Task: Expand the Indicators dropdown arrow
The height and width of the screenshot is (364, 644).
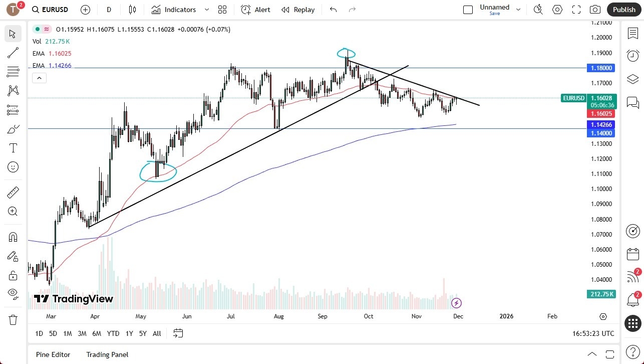Action: tap(206, 9)
